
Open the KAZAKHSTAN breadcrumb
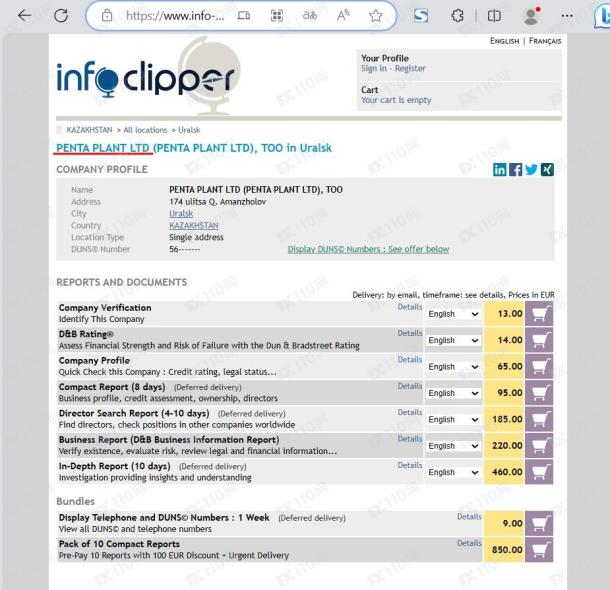coord(89,130)
